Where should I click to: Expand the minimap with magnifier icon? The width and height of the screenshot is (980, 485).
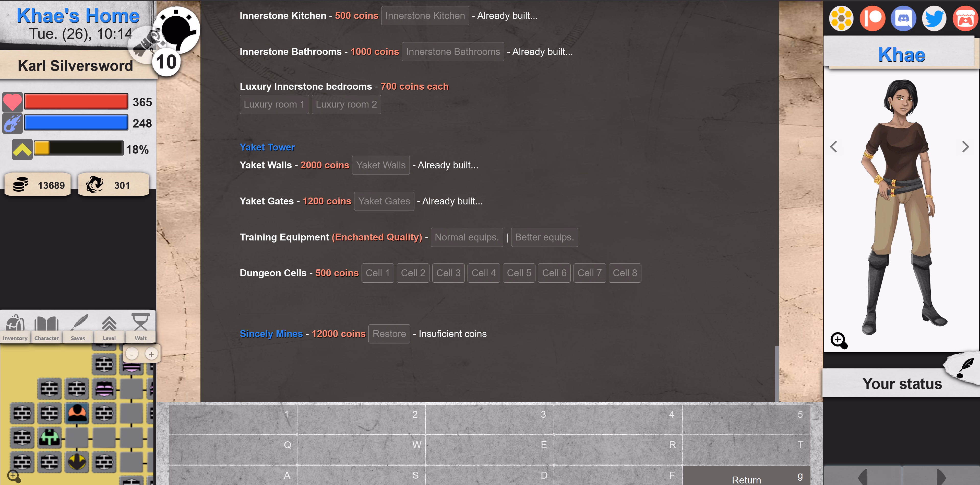pyautogui.click(x=14, y=476)
